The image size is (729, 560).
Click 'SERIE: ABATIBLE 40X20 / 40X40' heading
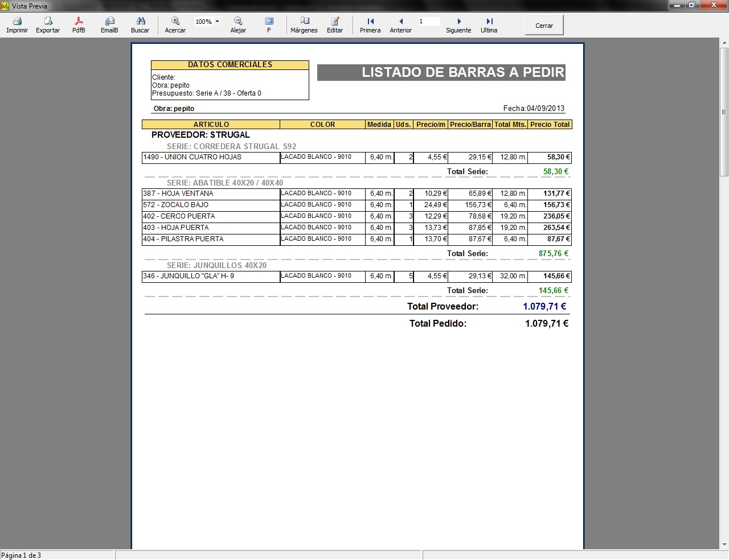tap(225, 183)
